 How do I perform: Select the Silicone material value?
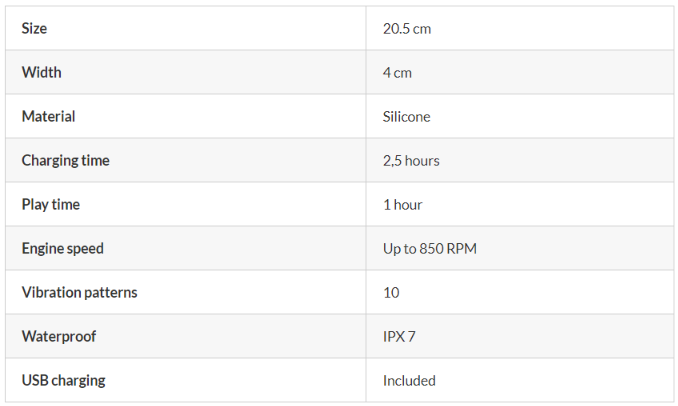click(407, 117)
